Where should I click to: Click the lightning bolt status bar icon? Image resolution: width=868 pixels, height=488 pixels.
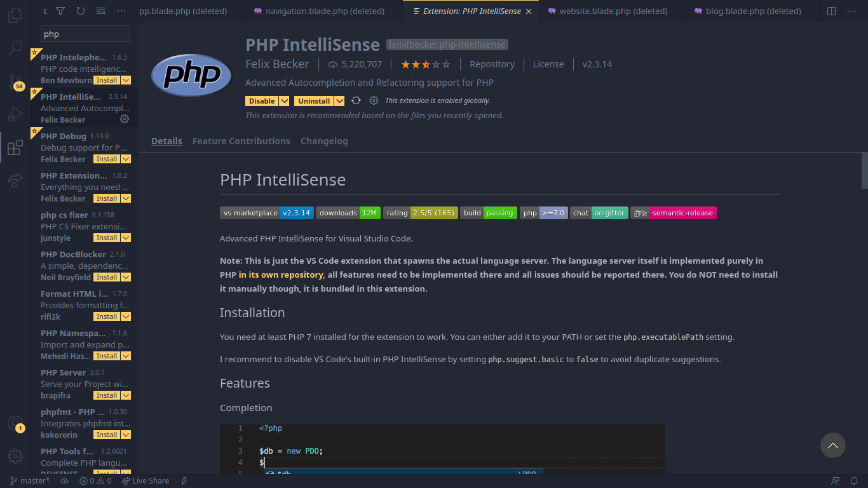coord(184,481)
